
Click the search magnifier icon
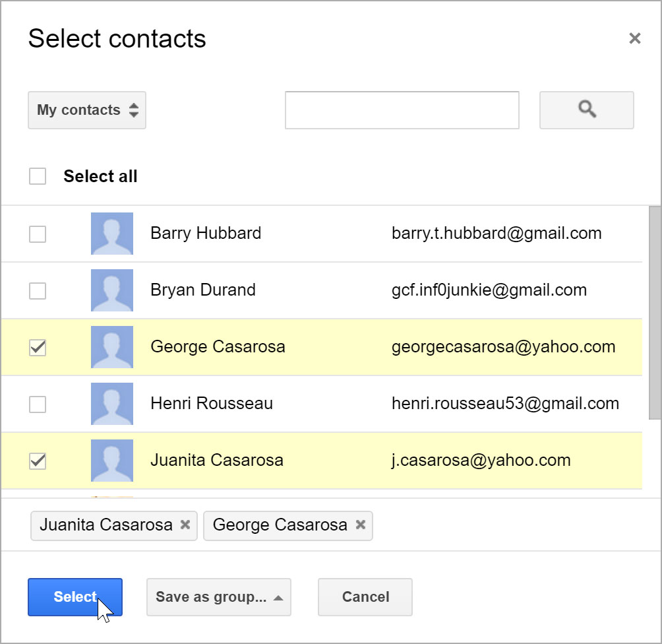click(x=586, y=110)
